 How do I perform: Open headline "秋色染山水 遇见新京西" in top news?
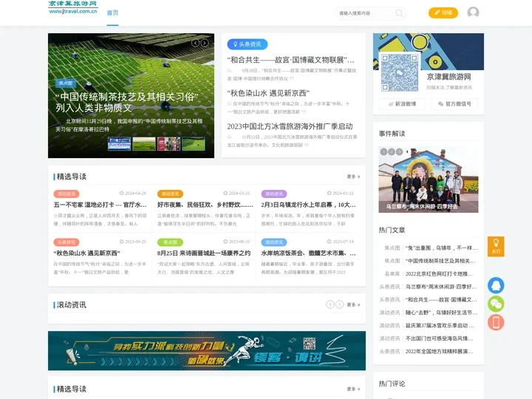point(268,93)
